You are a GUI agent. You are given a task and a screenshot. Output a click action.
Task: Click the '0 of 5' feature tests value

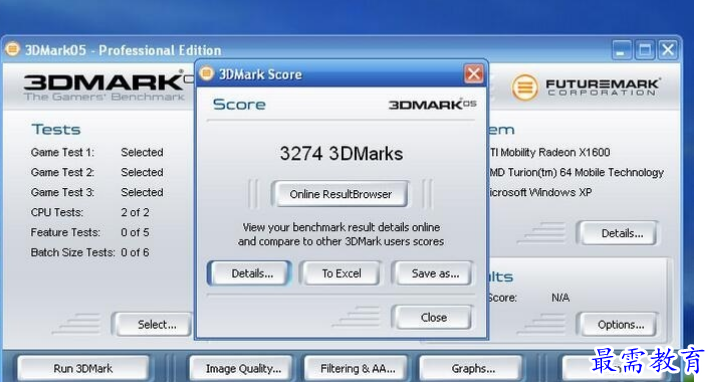click(x=135, y=232)
